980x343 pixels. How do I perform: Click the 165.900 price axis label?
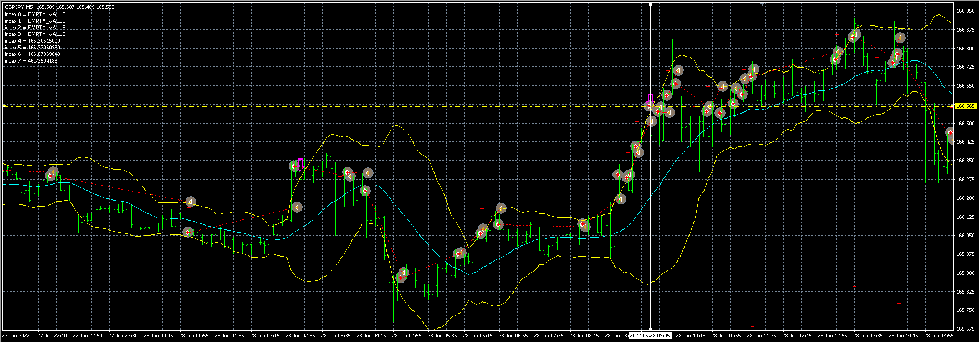point(966,273)
